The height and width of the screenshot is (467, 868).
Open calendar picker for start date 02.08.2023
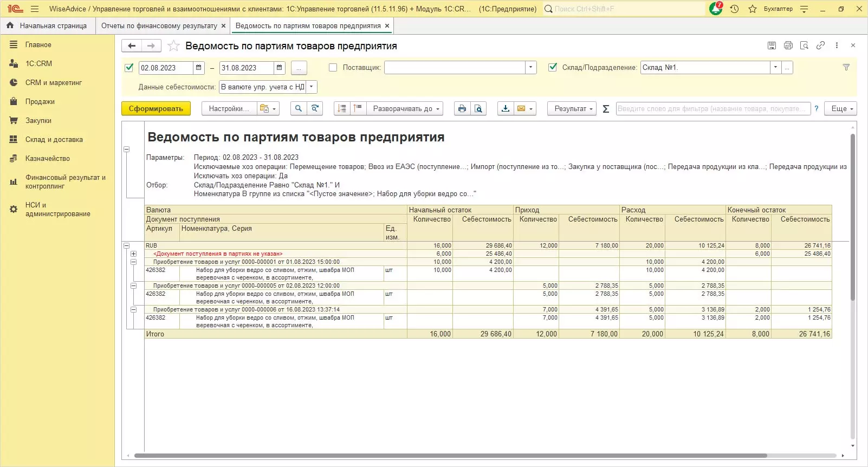199,68
